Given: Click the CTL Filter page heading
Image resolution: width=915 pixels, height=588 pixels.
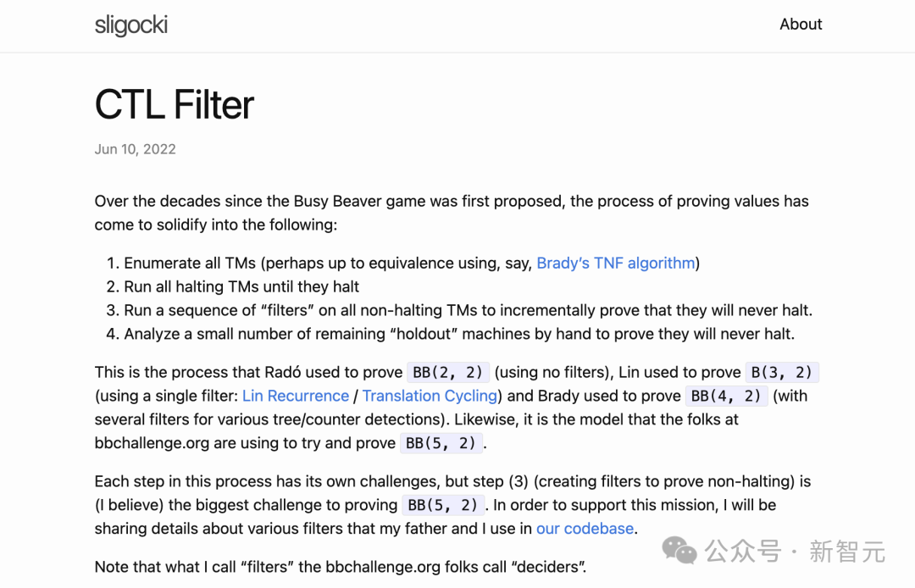Looking at the screenshot, I should tap(175, 105).
